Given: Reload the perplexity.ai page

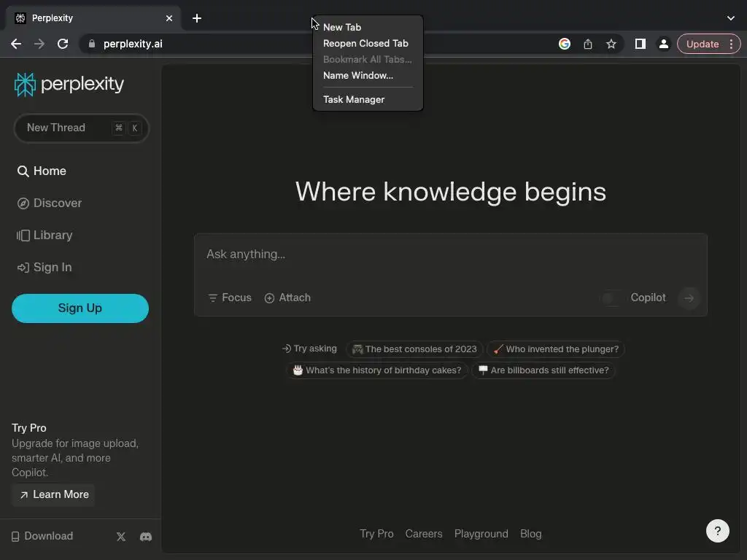Looking at the screenshot, I should click(x=63, y=44).
